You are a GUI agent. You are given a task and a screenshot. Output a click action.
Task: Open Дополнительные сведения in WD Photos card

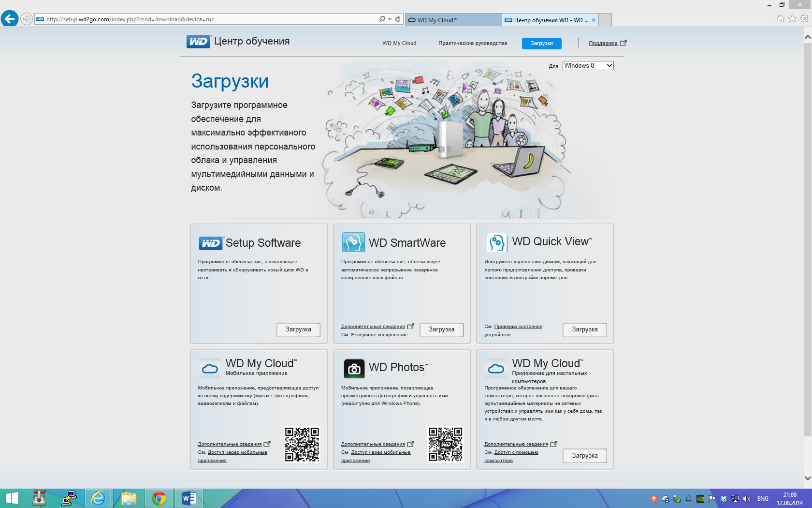click(x=373, y=444)
